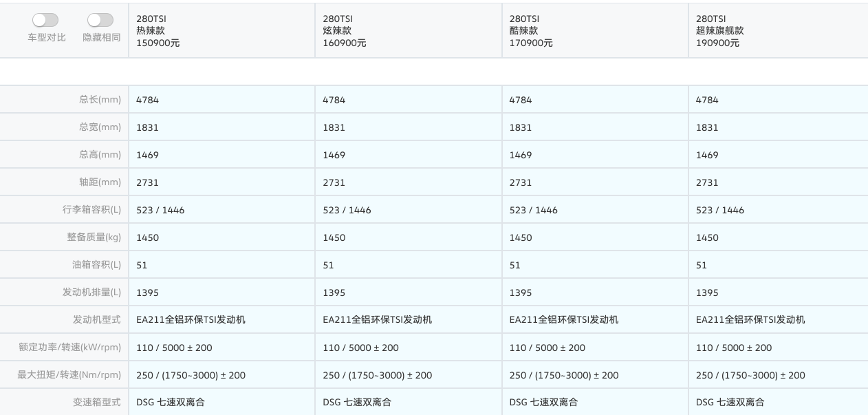This screenshot has width=868, height=415.
Task: Click the 整备质量(kg) row label
Action: click(94, 237)
